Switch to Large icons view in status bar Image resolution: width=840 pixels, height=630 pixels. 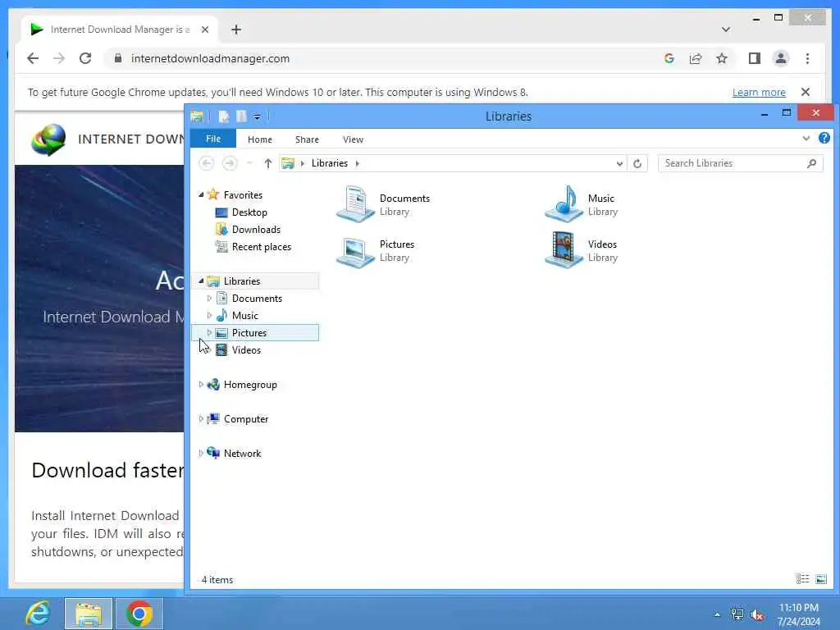tap(820, 579)
